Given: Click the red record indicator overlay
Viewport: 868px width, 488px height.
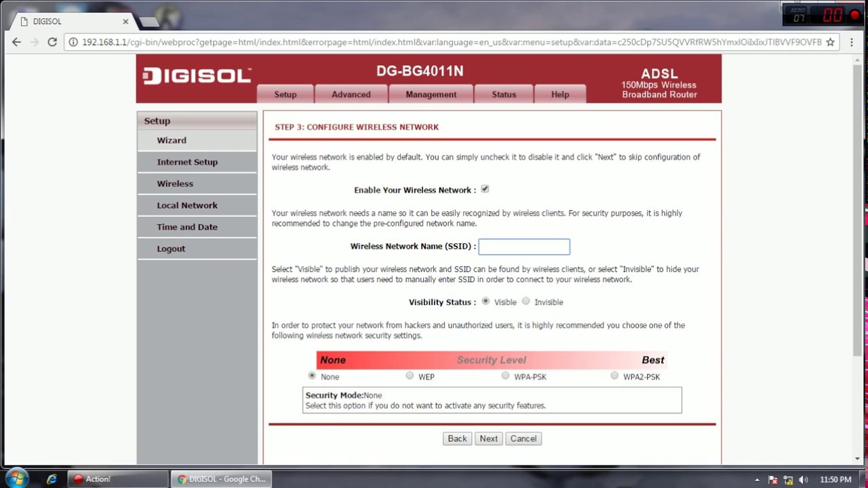Looking at the screenshot, I should tap(854, 16).
